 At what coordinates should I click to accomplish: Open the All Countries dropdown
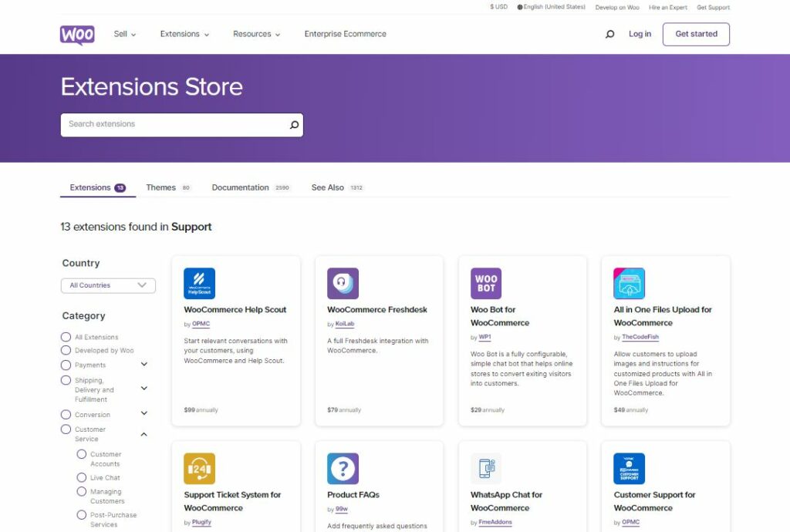[108, 285]
